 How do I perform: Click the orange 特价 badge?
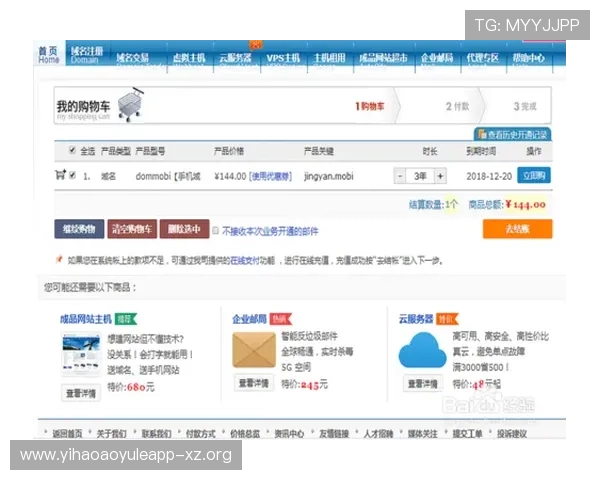[x=447, y=318]
